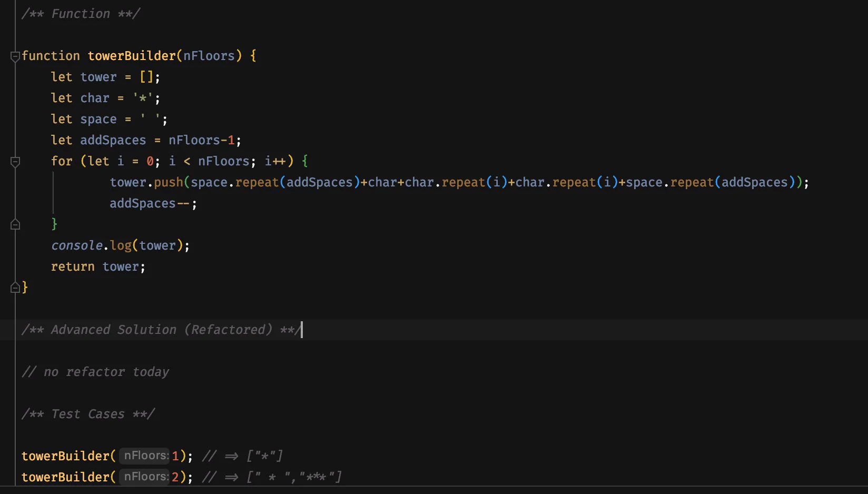The height and width of the screenshot is (494, 868).
Task: Click the 'let char' declaration line
Action: point(105,98)
